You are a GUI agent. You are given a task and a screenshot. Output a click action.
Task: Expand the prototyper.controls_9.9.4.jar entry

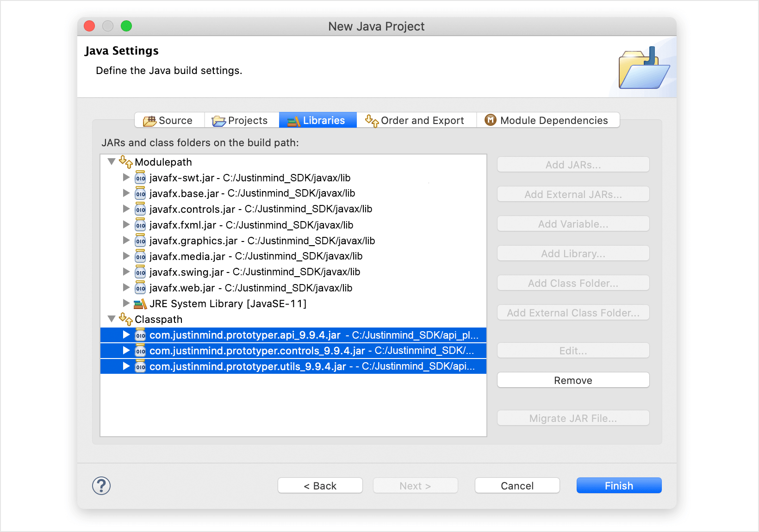[126, 350]
